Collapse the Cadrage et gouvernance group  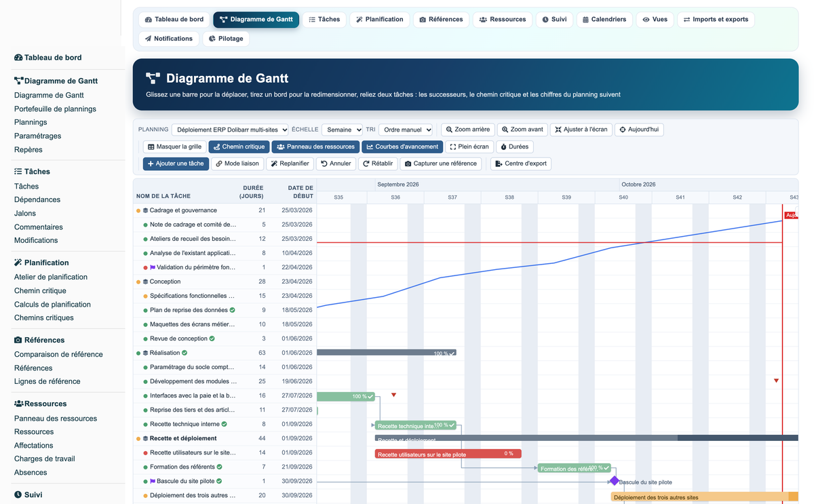pyautogui.click(x=145, y=210)
